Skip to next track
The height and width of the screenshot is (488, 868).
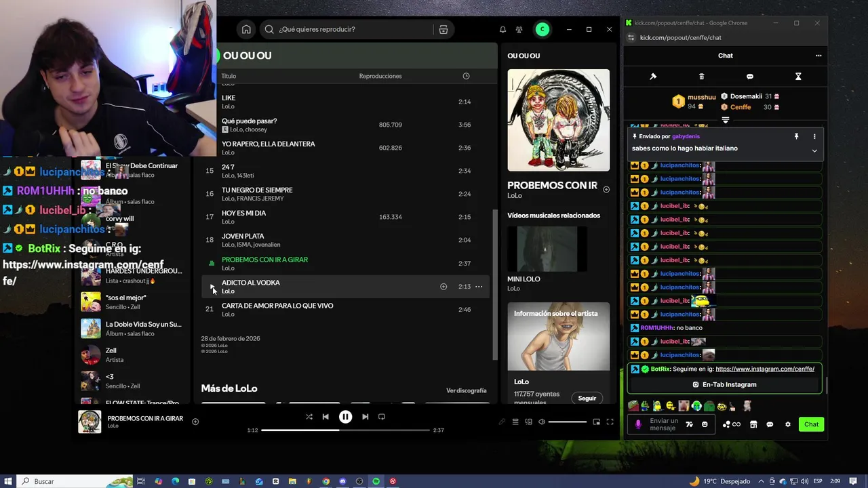pos(365,417)
